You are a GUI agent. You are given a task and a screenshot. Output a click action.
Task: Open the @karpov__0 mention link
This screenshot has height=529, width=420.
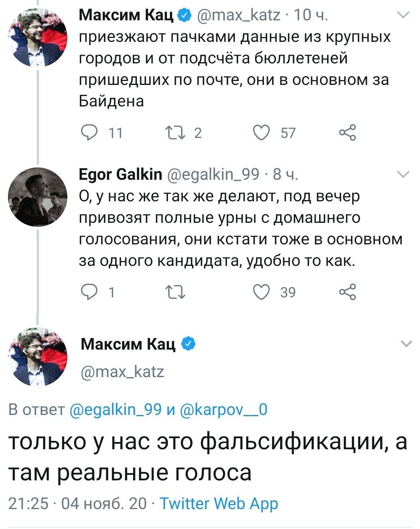(x=224, y=409)
